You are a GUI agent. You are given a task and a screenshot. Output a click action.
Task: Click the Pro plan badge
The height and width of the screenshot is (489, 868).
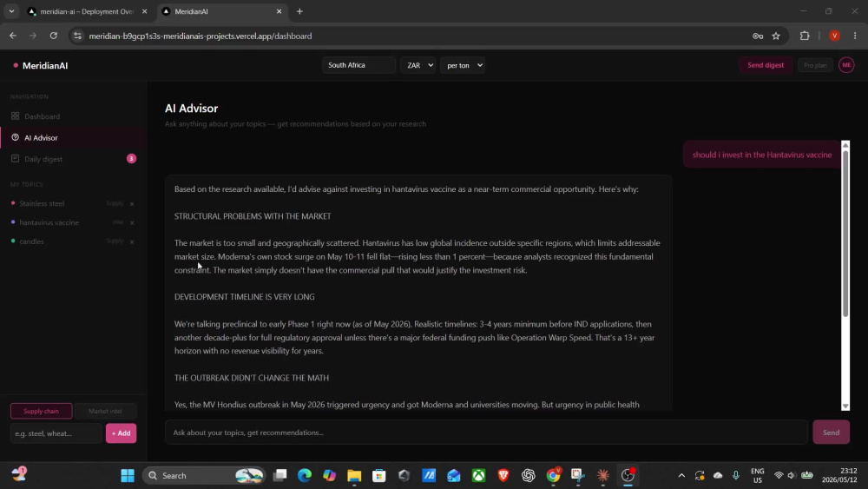[x=815, y=65]
